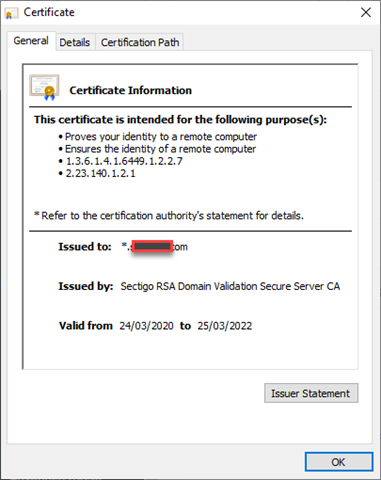Click the purpose line "Ensures the identity of a remote computer"
Screen dimensions: 381x480
[x=160, y=149]
